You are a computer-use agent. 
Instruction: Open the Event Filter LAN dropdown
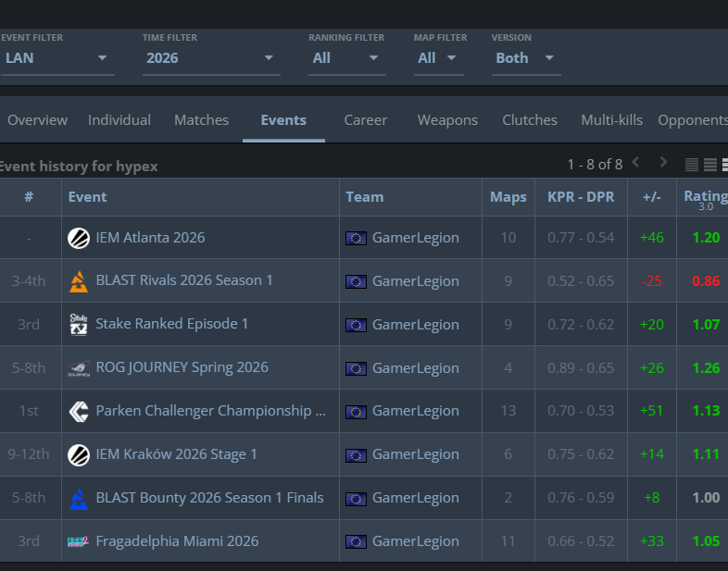tap(57, 58)
